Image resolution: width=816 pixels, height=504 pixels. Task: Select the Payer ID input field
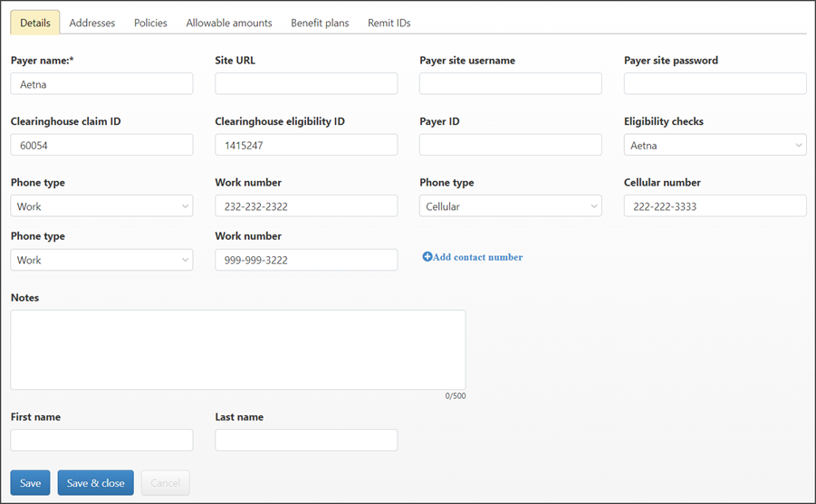(x=510, y=145)
